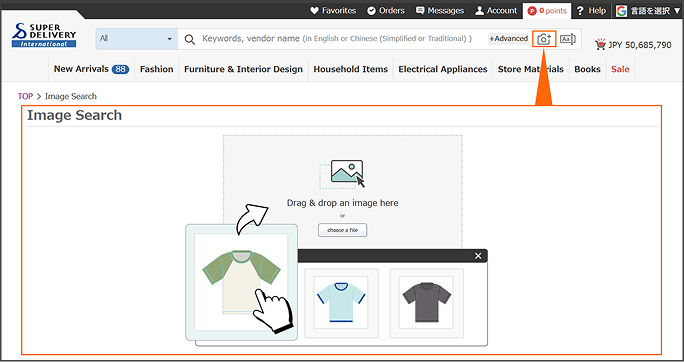Open the All category dropdown
The image size is (684, 362).
tap(137, 39)
